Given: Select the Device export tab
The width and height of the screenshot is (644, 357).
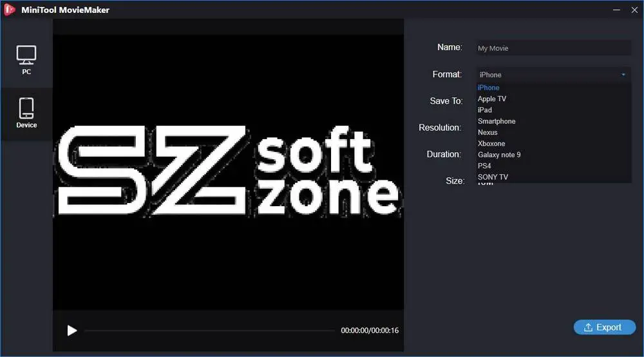Looking at the screenshot, I should click(x=26, y=113).
